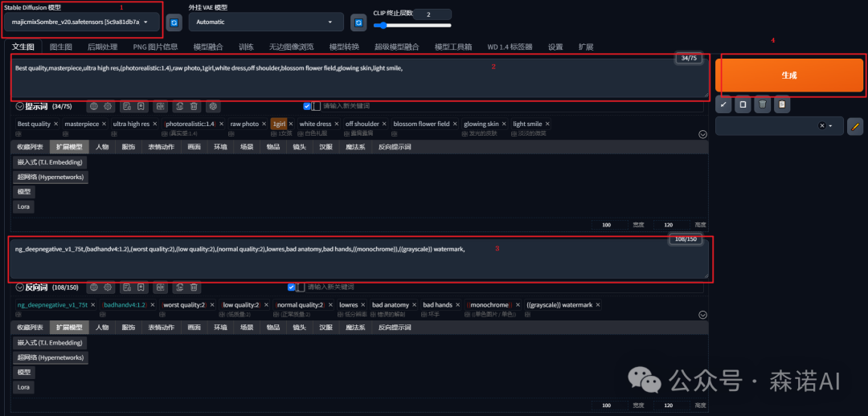Remove the 'masterpiece' tag
The height and width of the screenshot is (416, 868).
[x=104, y=124]
